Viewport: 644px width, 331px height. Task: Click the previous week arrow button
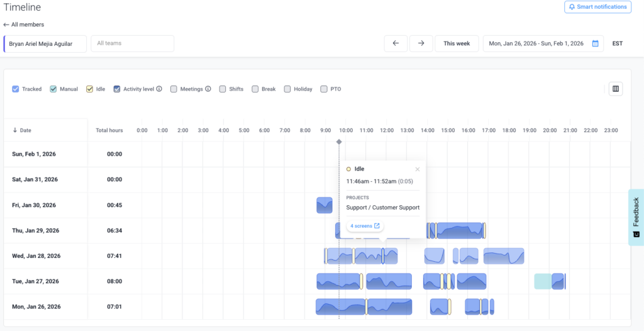coord(396,43)
